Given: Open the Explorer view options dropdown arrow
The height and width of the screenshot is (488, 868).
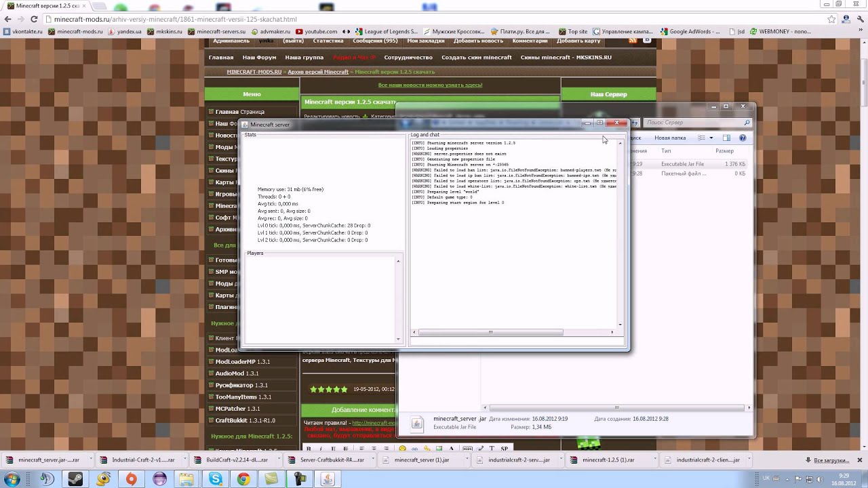Looking at the screenshot, I should coord(711,138).
